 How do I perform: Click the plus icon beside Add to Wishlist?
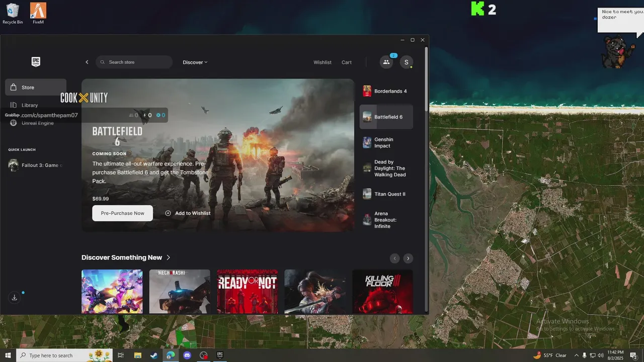pyautogui.click(x=168, y=213)
